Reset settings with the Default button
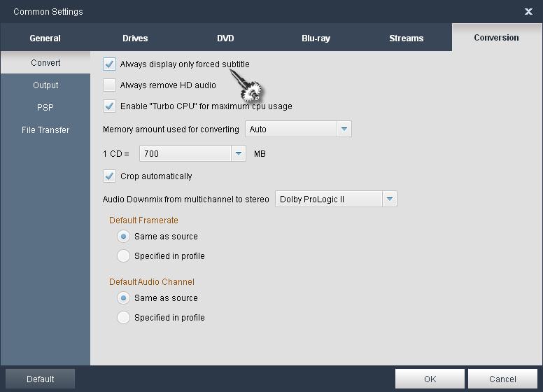The height and width of the screenshot is (392, 543). [40, 379]
